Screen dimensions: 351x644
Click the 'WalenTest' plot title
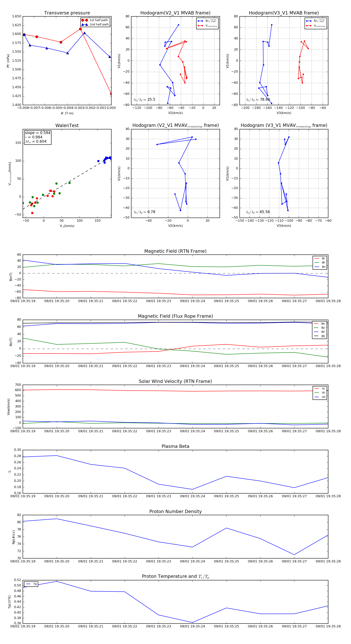(67, 125)
